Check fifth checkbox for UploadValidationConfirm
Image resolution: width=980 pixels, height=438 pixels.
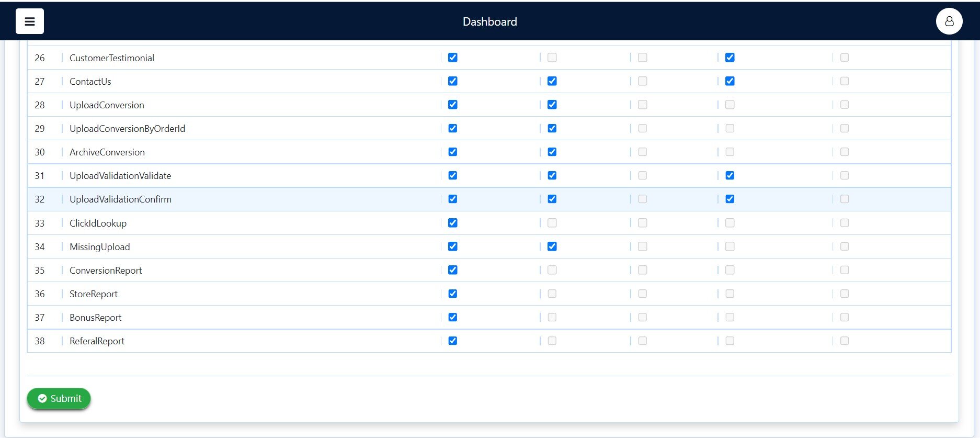click(x=845, y=199)
